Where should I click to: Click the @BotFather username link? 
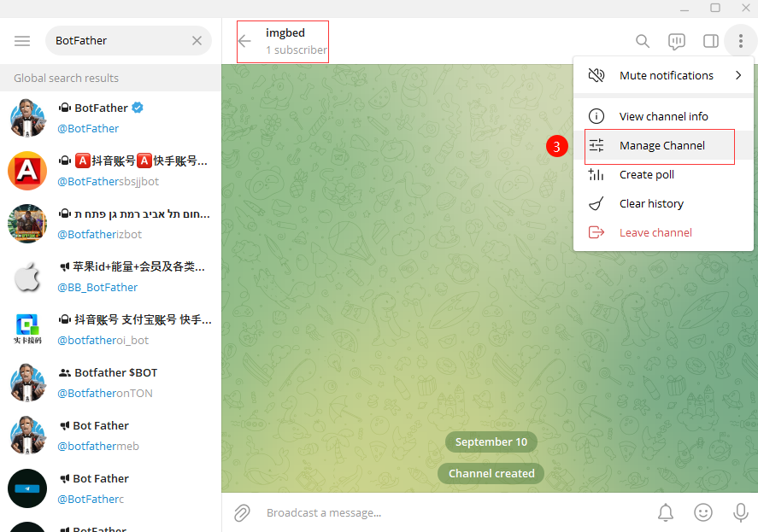click(88, 128)
